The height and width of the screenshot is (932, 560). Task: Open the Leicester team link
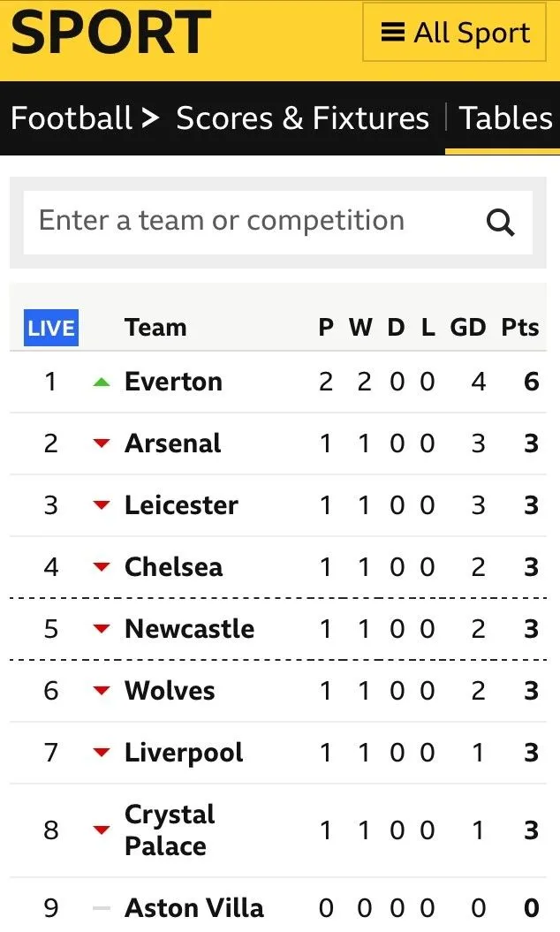(181, 505)
